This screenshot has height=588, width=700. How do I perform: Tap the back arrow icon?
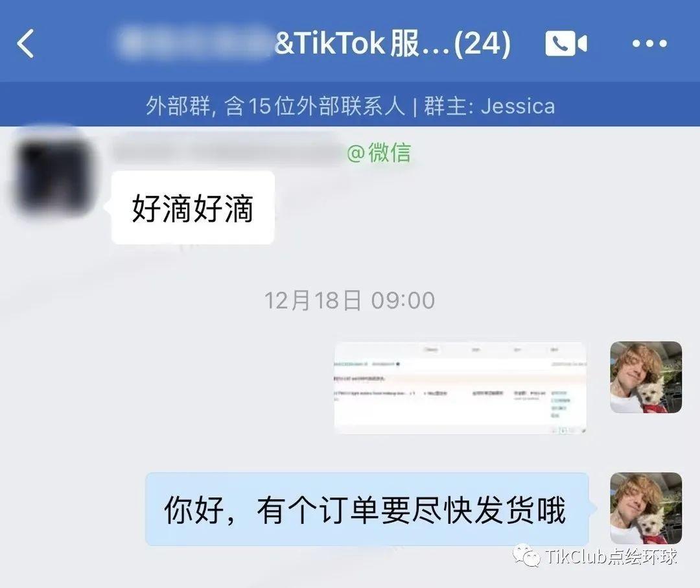pos(25,43)
